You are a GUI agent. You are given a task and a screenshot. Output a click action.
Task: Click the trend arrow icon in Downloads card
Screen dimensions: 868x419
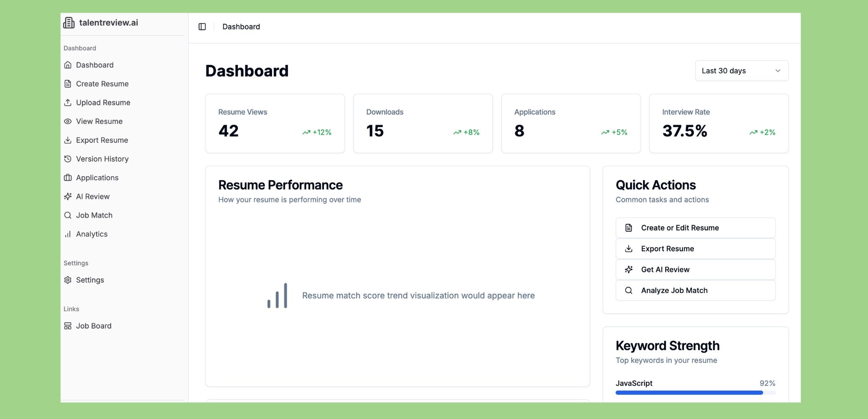pos(457,132)
